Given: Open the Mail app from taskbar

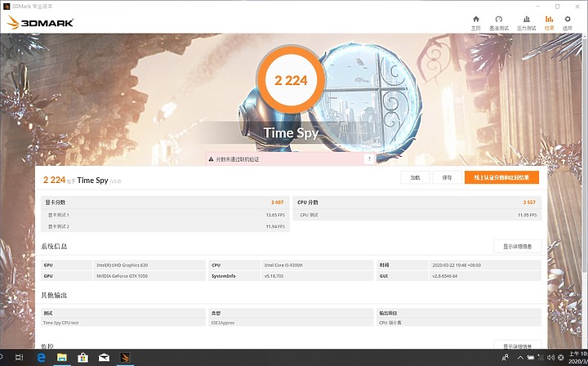Looking at the screenshot, I should pyautogui.click(x=104, y=358).
